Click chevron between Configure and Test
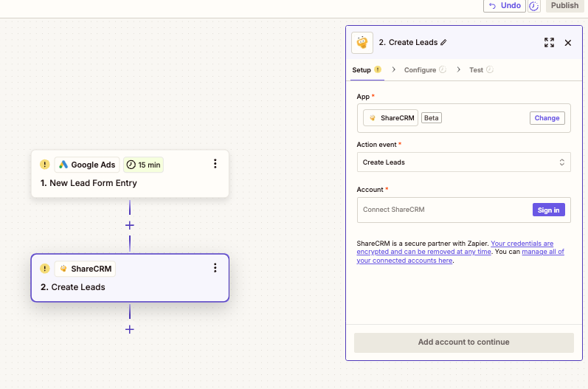588x389 pixels. pos(458,69)
